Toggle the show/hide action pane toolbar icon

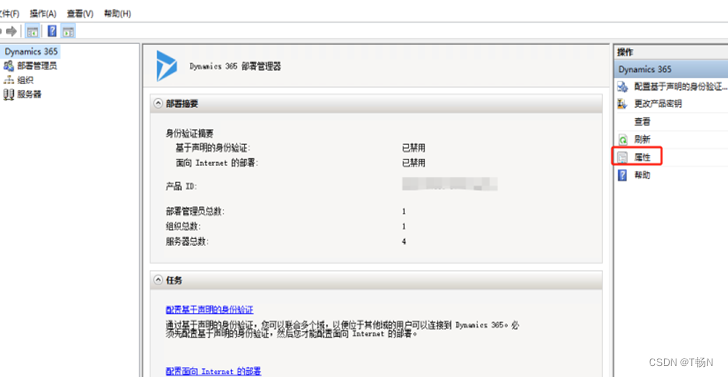68,32
